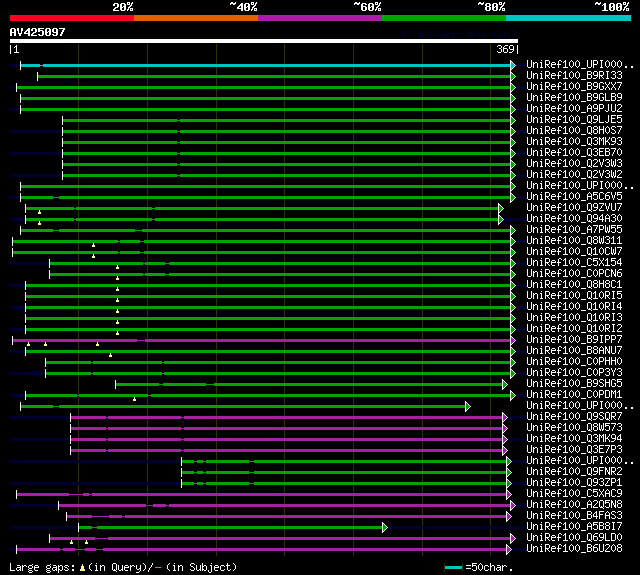Image resolution: width=640 pixels, height=575 pixels.
Task: Click the cyan ~100% legend segment
Action: point(567,18)
